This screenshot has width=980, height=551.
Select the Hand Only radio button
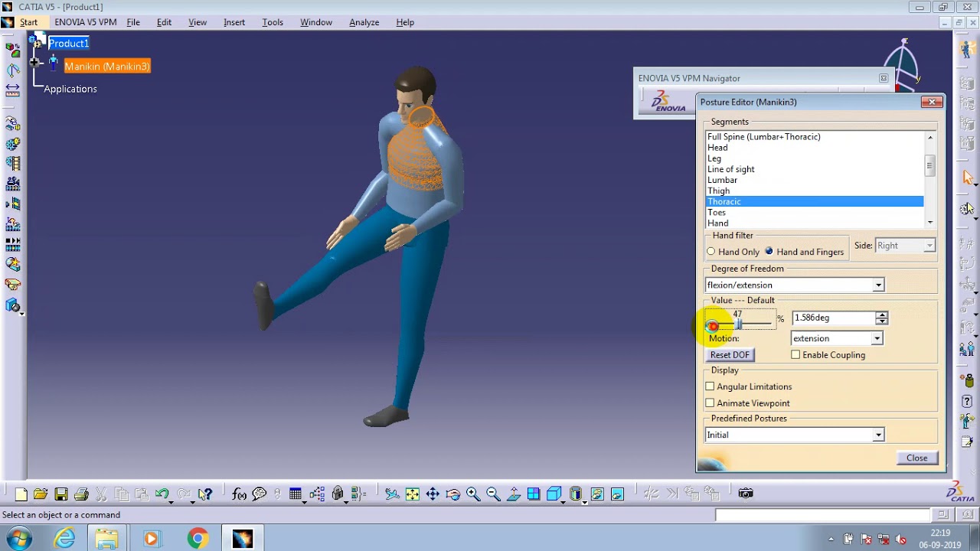point(711,252)
